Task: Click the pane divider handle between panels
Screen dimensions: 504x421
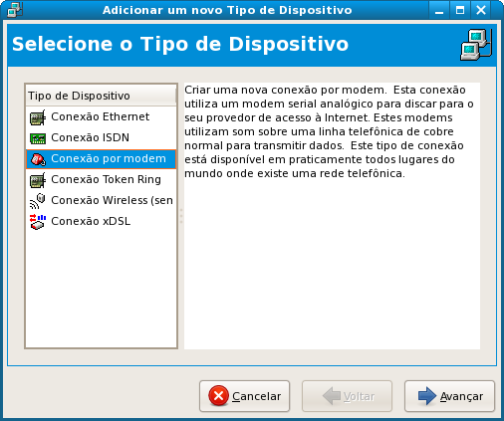Action: pos(181,216)
